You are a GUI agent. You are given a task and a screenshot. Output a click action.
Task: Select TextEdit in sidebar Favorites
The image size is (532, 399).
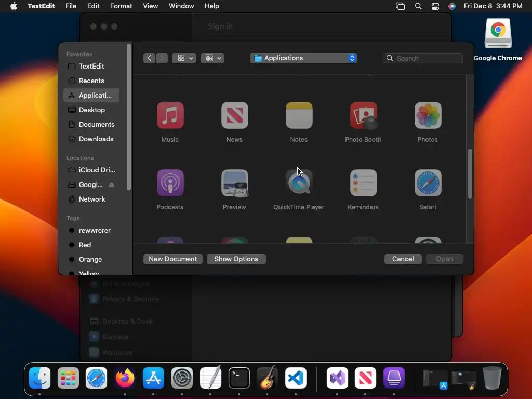coord(91,66)
